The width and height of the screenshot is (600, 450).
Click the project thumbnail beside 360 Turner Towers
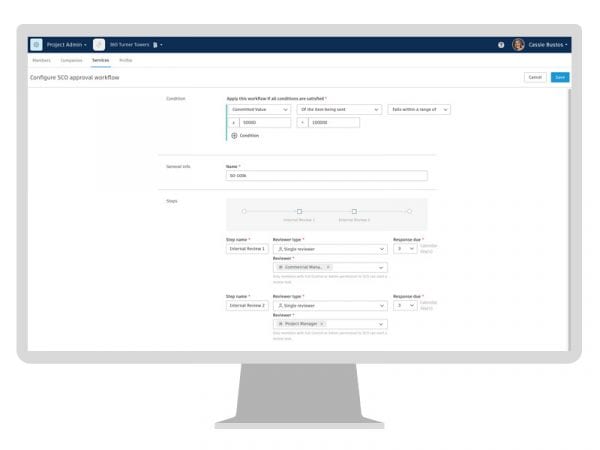99,45
